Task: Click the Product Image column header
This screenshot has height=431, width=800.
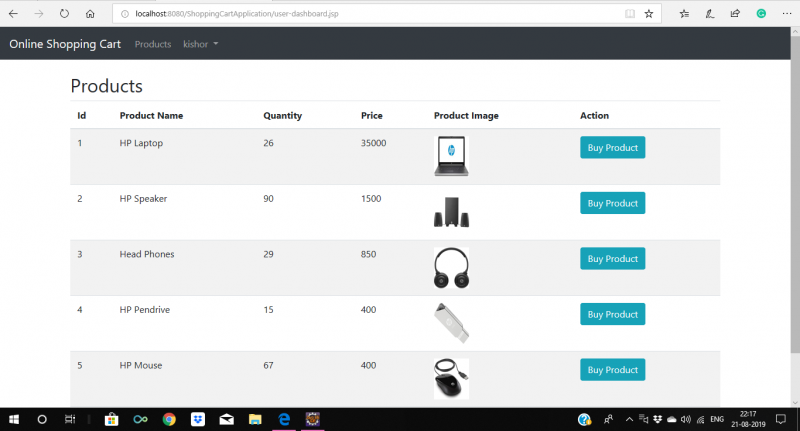Action: pos(466,116)
